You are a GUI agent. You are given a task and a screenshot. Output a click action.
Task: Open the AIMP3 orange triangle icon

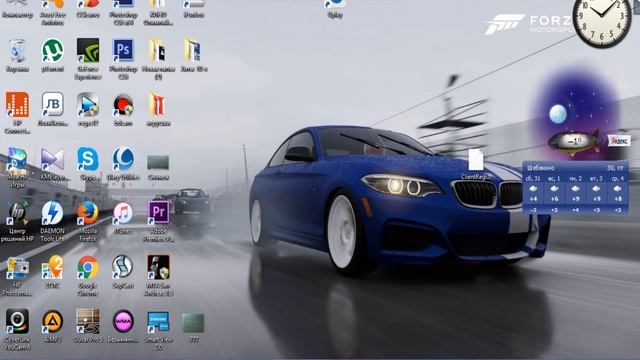52,322
